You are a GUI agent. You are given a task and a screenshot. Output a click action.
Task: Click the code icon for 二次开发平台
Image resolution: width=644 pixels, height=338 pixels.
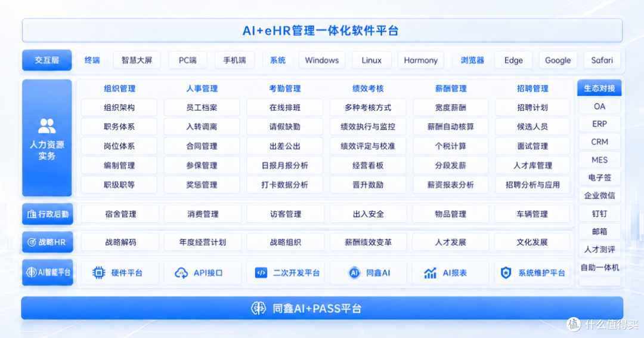point(261,273)
